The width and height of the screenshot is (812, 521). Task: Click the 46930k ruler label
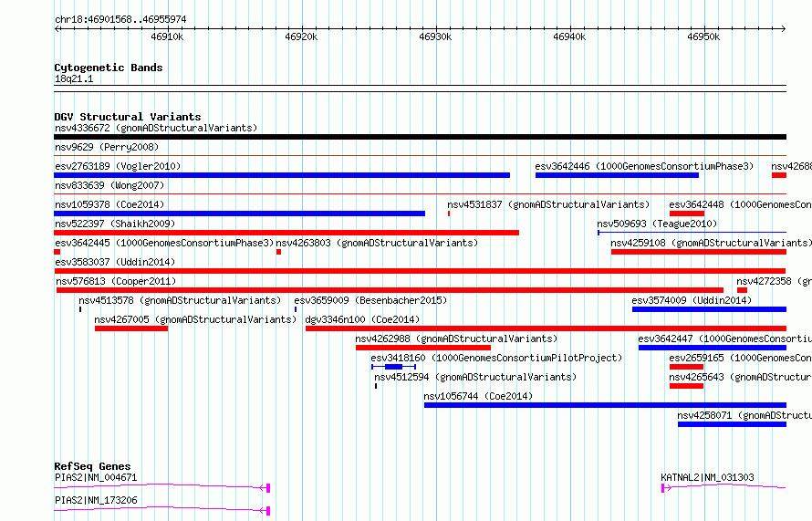point(435,36)
